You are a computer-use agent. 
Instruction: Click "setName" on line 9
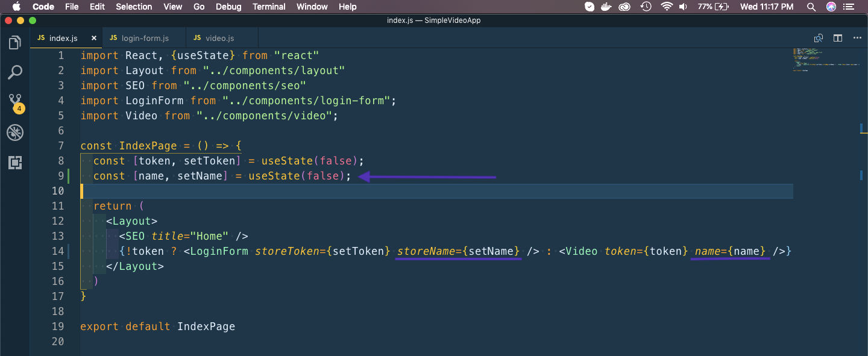200,176
